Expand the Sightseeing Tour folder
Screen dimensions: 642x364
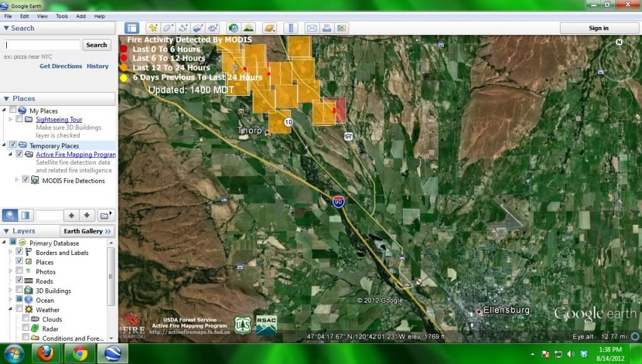[x=11, y=120]
